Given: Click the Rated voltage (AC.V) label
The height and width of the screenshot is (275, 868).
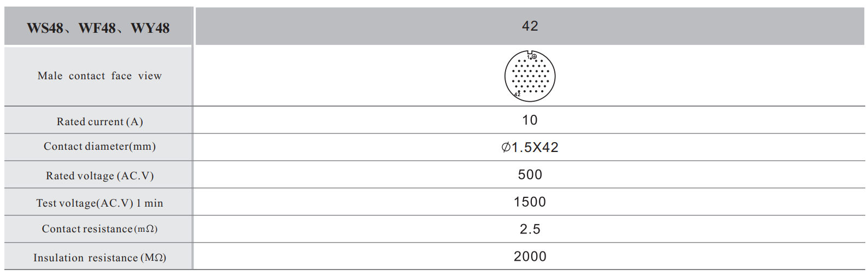Looking at the screenshot, I should click(x=99, y=175).
